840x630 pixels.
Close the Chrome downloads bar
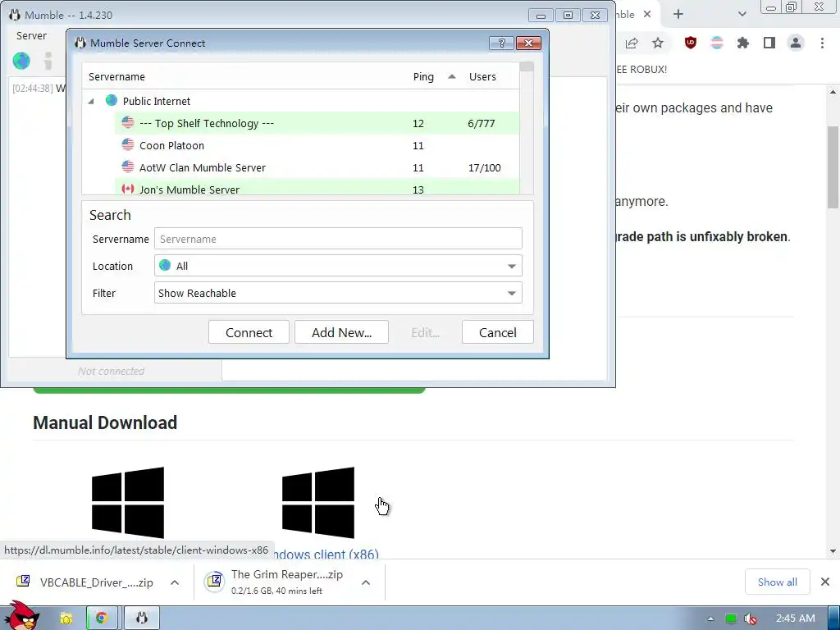825,582
